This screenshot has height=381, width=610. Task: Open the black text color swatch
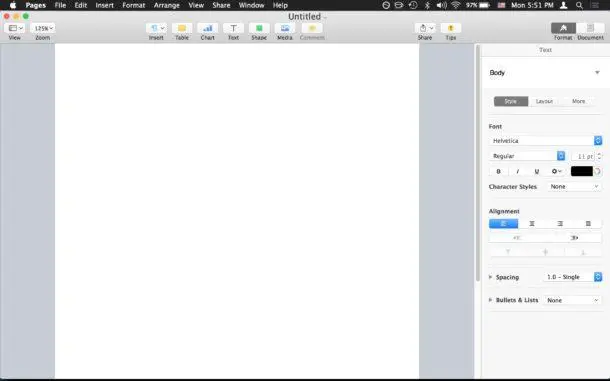pyautogui.click(x=582, y=171)
